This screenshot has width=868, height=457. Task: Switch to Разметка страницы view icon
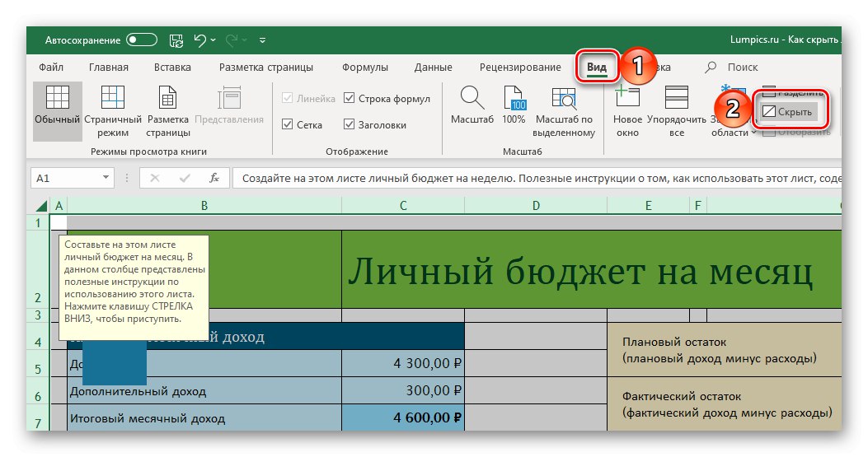(167, 110)
